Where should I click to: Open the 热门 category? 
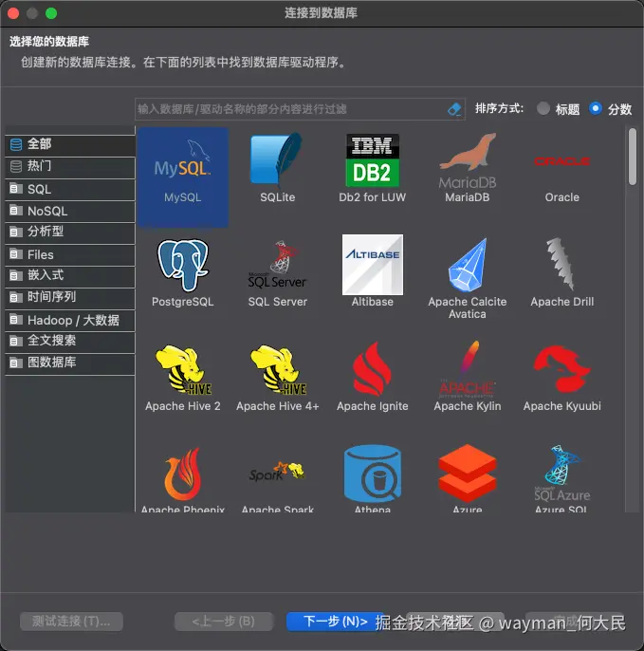pyautogui.click(x=70, y=166)
